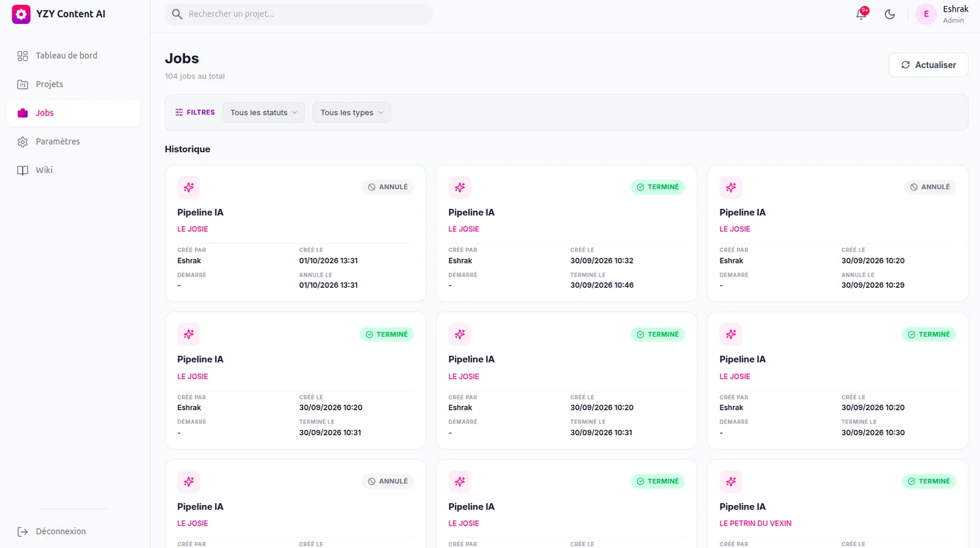Click the Déconnexion logout icon
The height and width of the screenshot is (548, 980).
23,531
